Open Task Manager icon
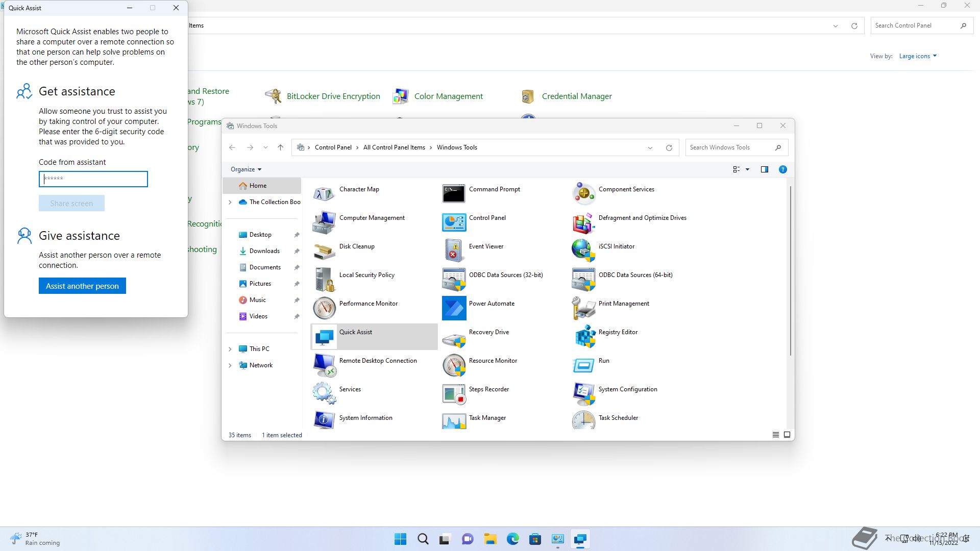Viewport: 980px width, 551px height. (454, 420)
